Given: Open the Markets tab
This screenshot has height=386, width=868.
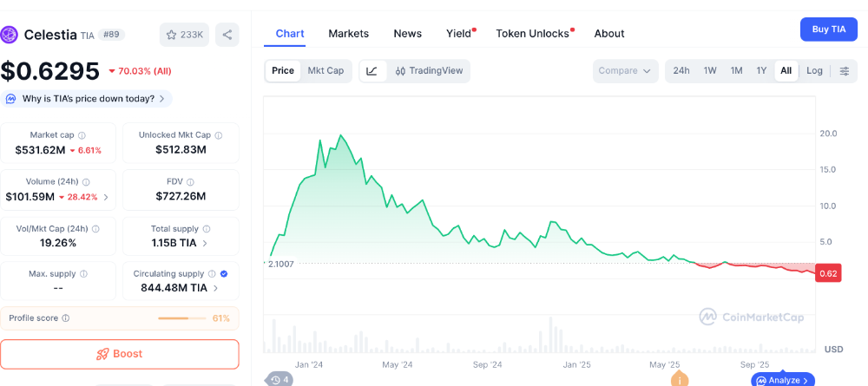Looking at the screenshot, I should point(348,34).
